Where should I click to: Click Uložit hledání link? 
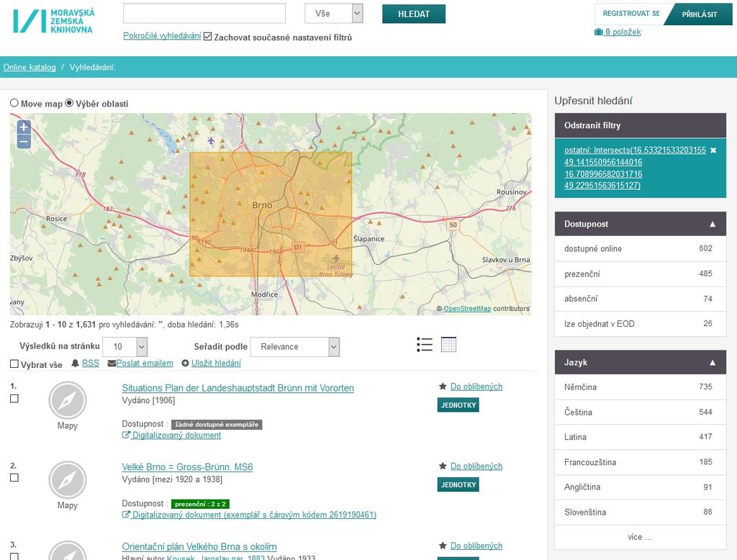click(x=216, y=363)
